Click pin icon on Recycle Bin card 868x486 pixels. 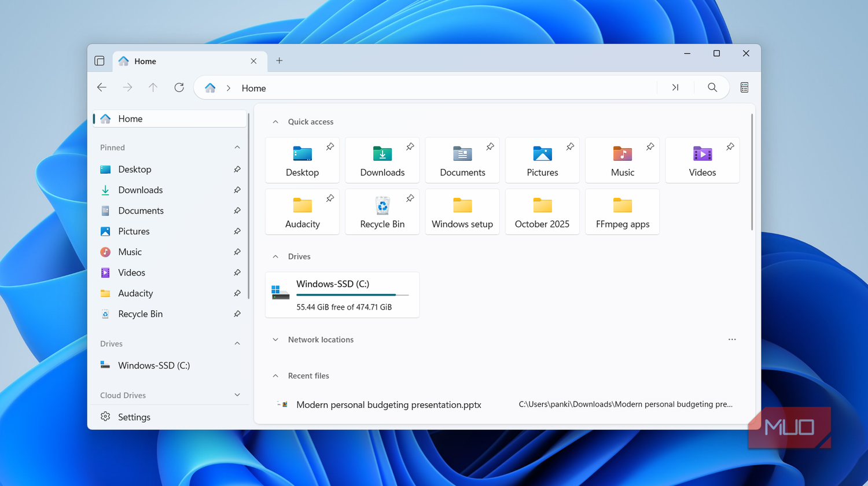point(410,198)
